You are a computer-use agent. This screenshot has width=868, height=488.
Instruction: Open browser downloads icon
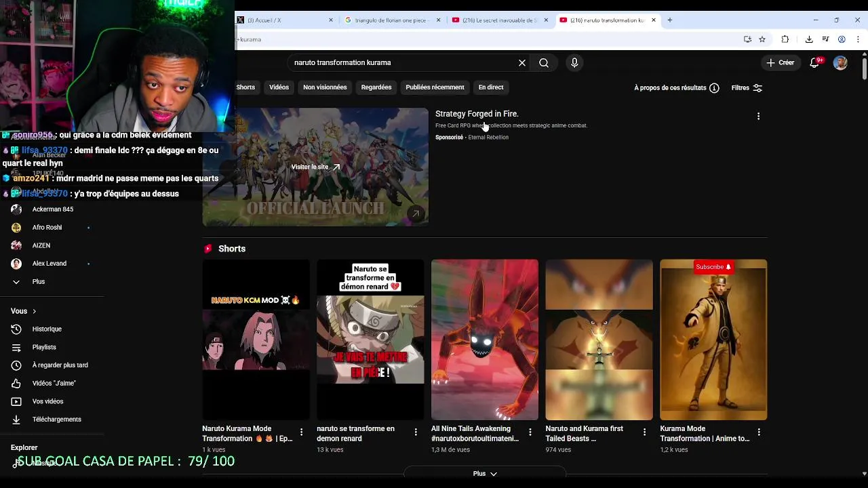(x=809, y=39)
